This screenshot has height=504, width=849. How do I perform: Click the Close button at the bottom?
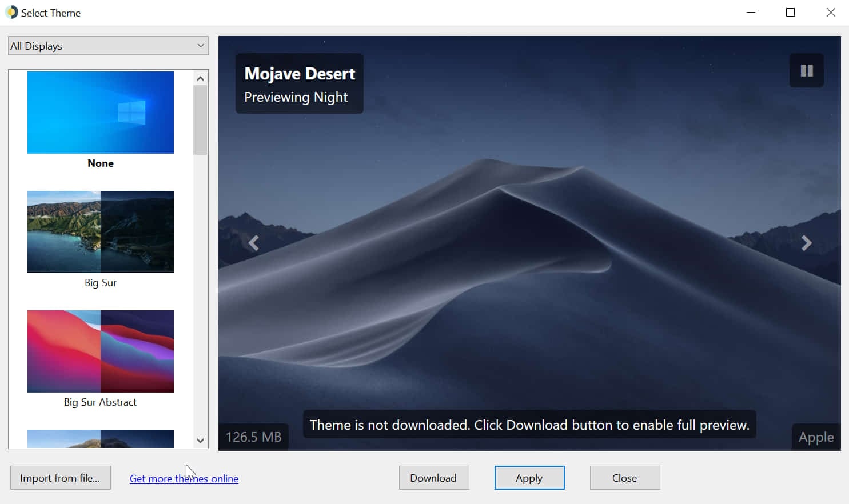625,478
